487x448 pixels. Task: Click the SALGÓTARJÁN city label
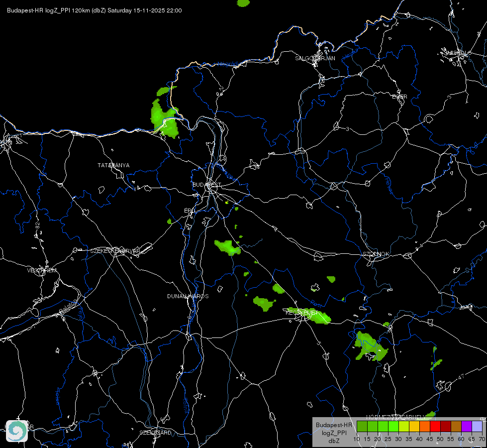tap(315, 58)
